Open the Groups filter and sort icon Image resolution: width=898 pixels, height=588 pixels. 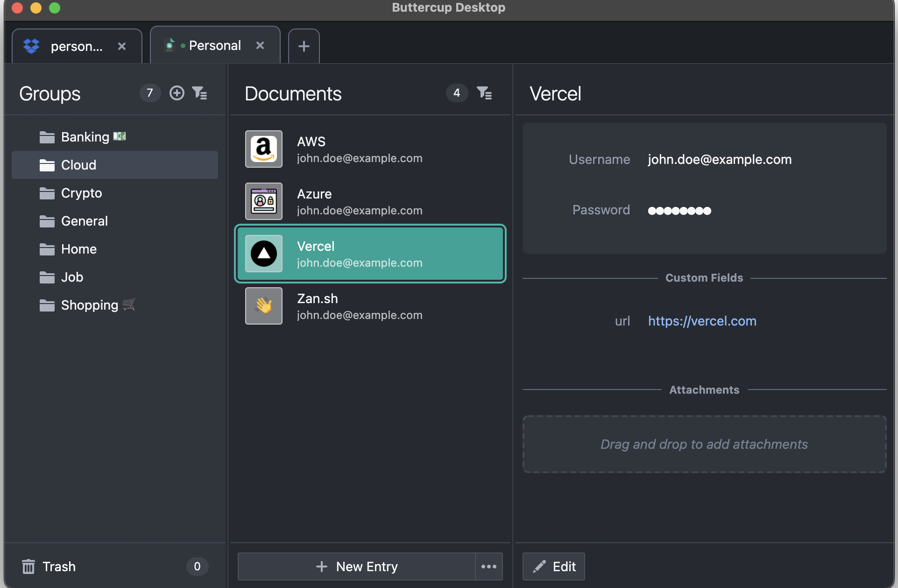[199, 93]
